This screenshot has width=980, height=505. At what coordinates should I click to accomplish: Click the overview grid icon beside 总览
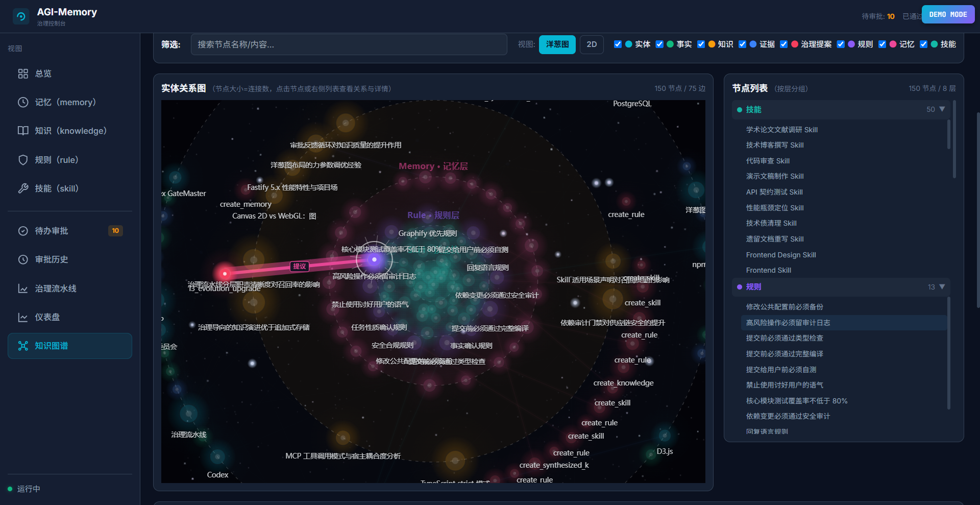pyautogui.click(x=23, y=74)
